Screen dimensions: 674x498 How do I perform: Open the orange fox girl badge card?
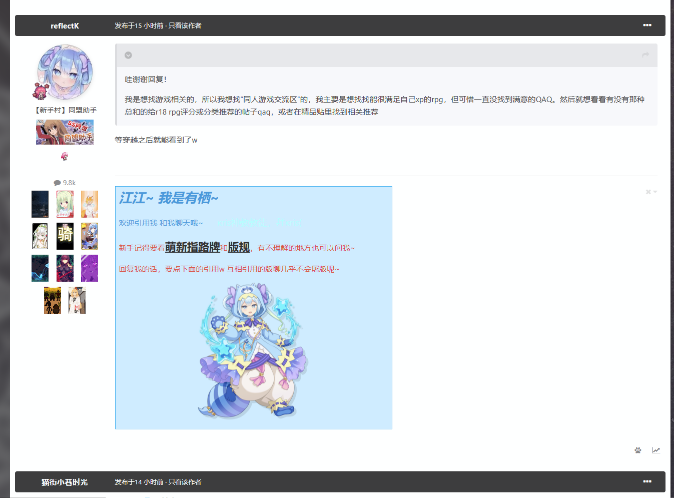89,204
